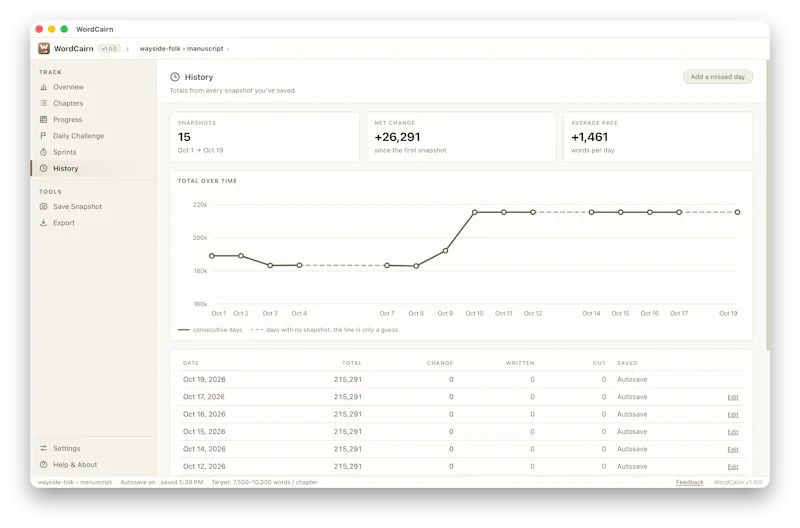Open the Overview bar chart icon
The height and width of the screenshot is (528, 800).
[x=43, y=87]
